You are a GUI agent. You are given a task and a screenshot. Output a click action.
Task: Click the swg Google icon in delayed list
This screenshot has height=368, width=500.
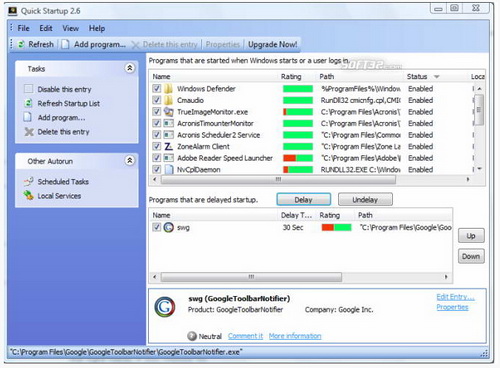coord(169,227)
